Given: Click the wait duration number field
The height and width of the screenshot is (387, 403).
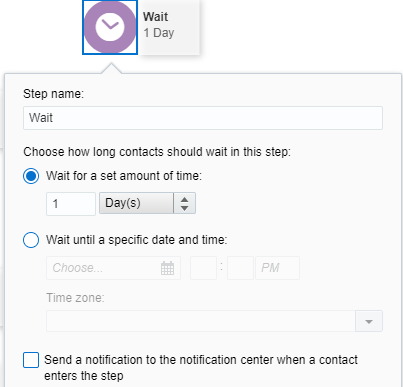Looking at the screenshot, I should 71,204.
